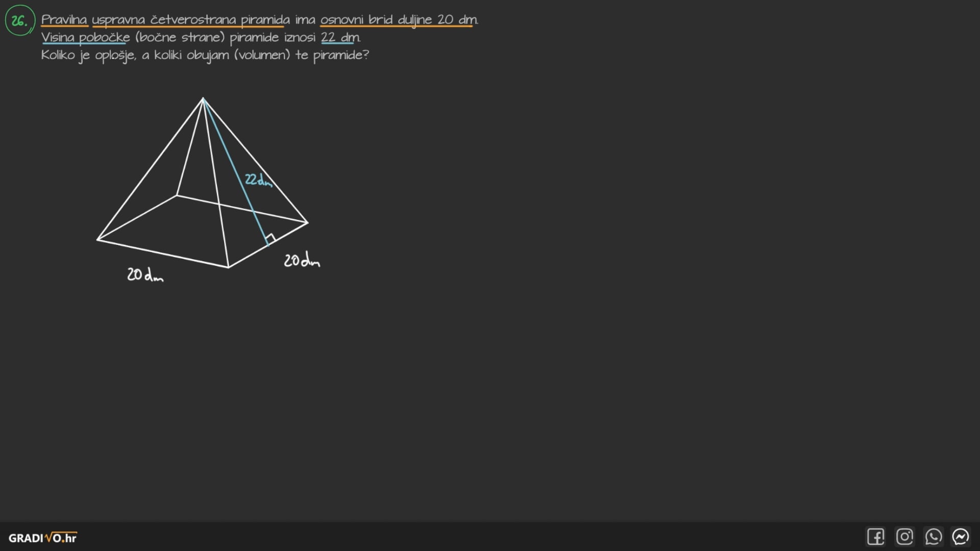Click the underlined '22 dm' in the text

coord(340,37)
